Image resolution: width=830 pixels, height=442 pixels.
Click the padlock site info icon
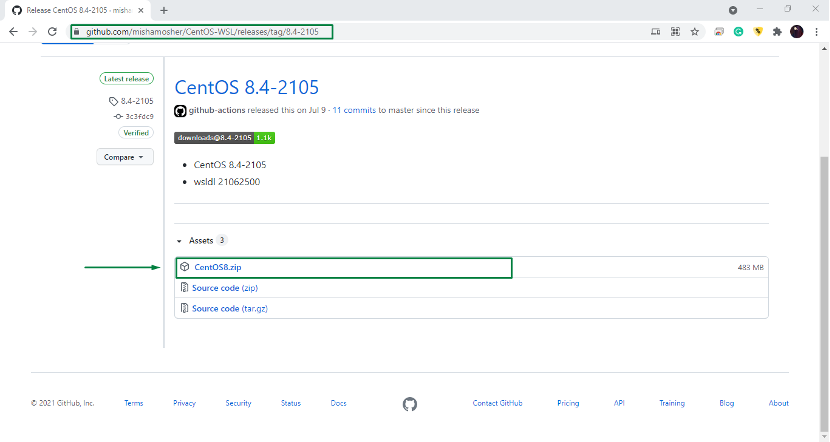pyautogui.click(x=77, y=32)
